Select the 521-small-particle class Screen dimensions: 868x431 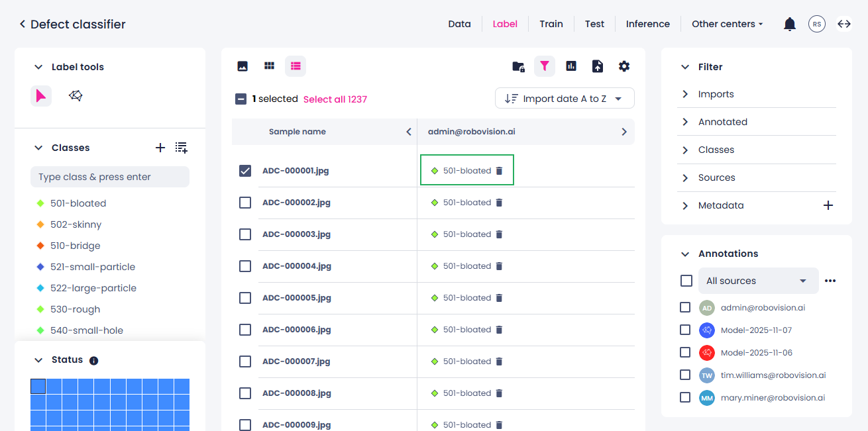[x=93, y=267]
